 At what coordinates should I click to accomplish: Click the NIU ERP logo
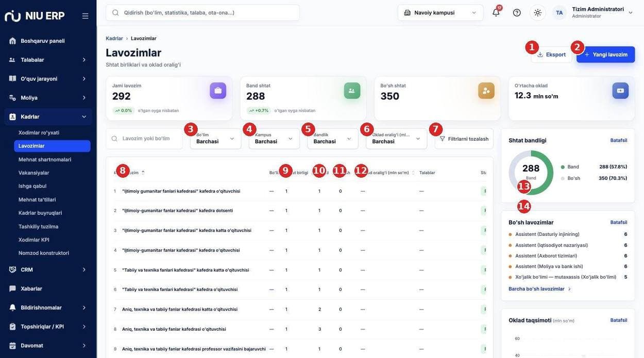click(x=35, y=16)
